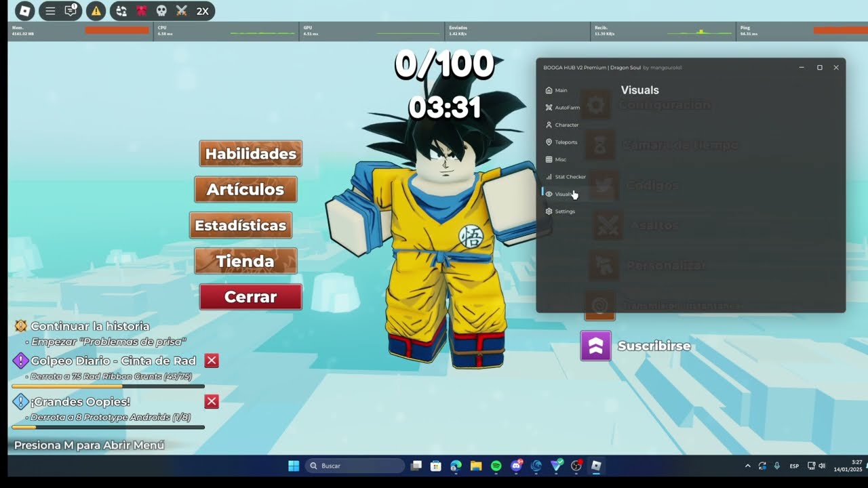
Task: Open the red gift bow icon
Action: point(142,11)
